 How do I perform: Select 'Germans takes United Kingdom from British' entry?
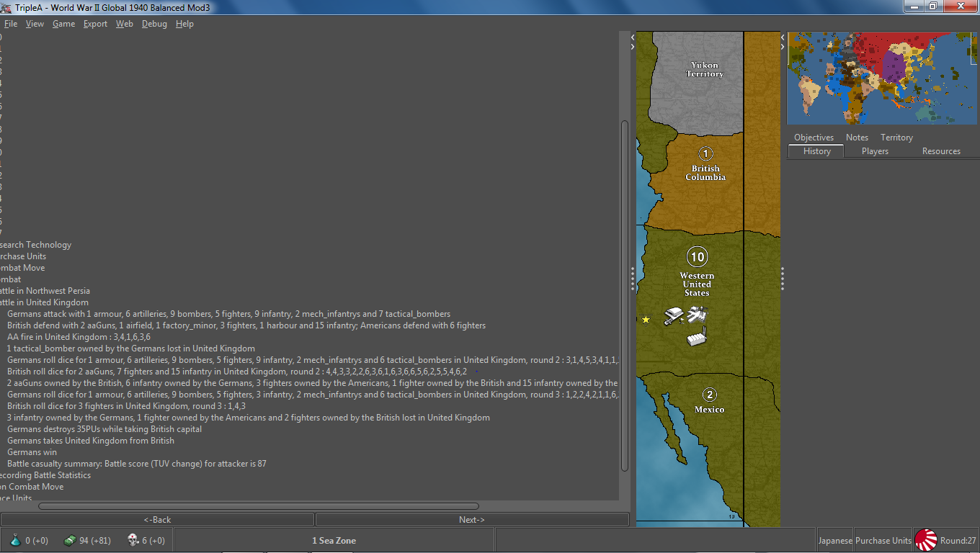(91, 441)
